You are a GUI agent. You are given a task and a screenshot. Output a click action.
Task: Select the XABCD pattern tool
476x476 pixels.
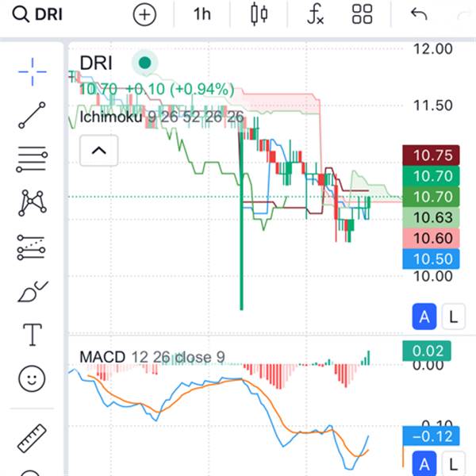pyautogui.click(x=33, y=203)
